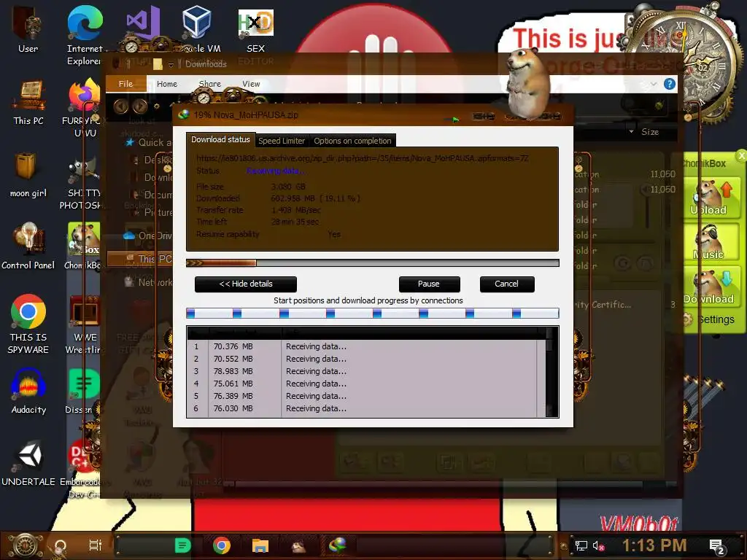Open the Explorer title bar dropdown arrow

click(171, 65)
